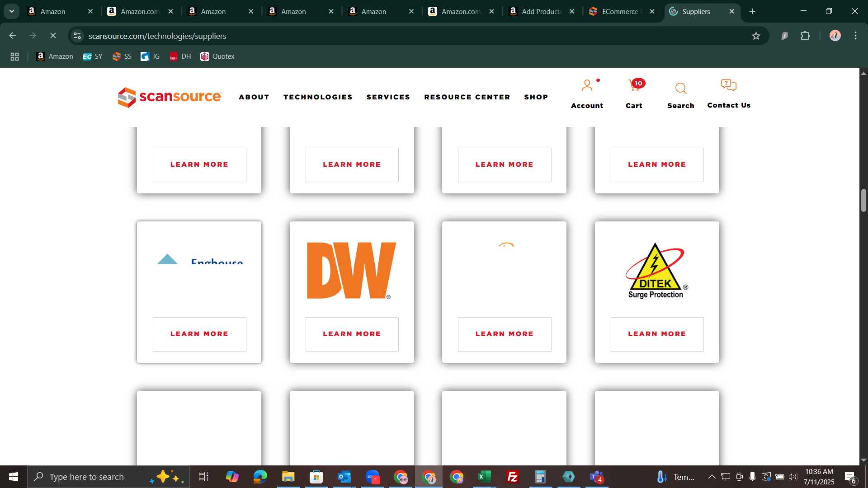Click LEARN MORE under the Enghouse card
The width and height of the screenshot is (868, 488).
[199, 334]
